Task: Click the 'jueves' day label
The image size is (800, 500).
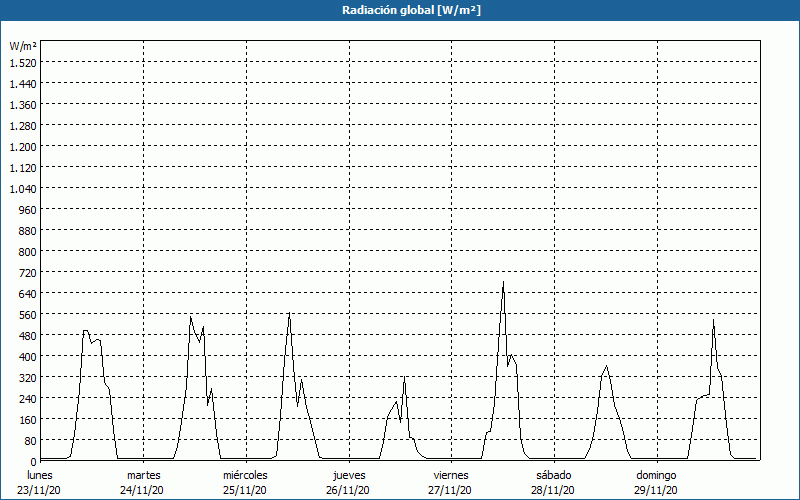Action: 349,475
